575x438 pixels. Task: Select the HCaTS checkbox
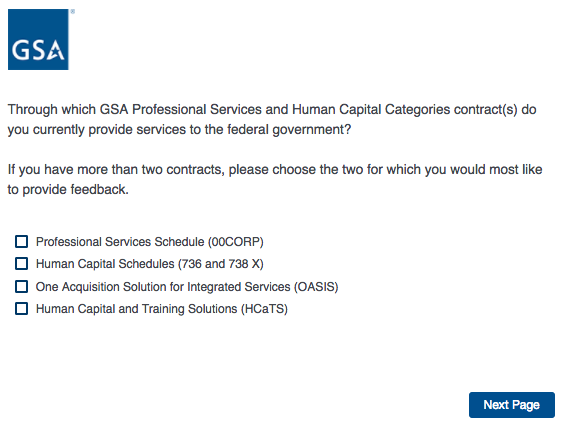21,309
